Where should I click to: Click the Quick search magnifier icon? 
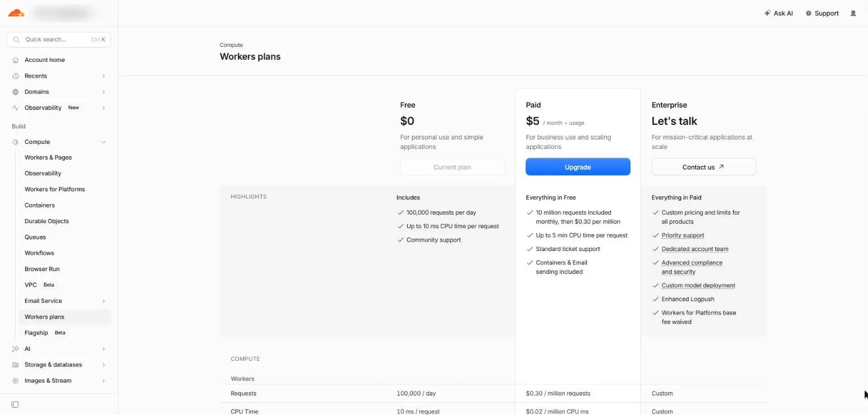tap(16, 40)
